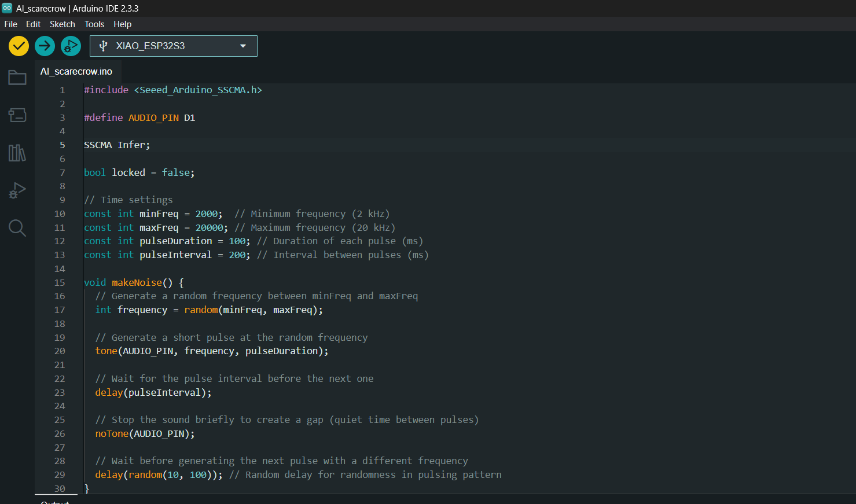Click 'AUDIO_PIN' in the #define line
Viewport: 856px width, 504px height.
[x=153, y=117]
